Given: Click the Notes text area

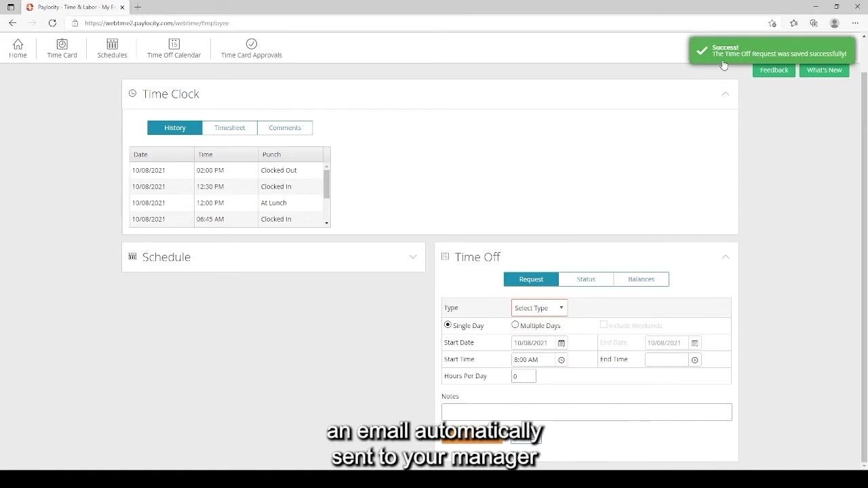Looking at the screenshot, I should [x=587, y=412].
